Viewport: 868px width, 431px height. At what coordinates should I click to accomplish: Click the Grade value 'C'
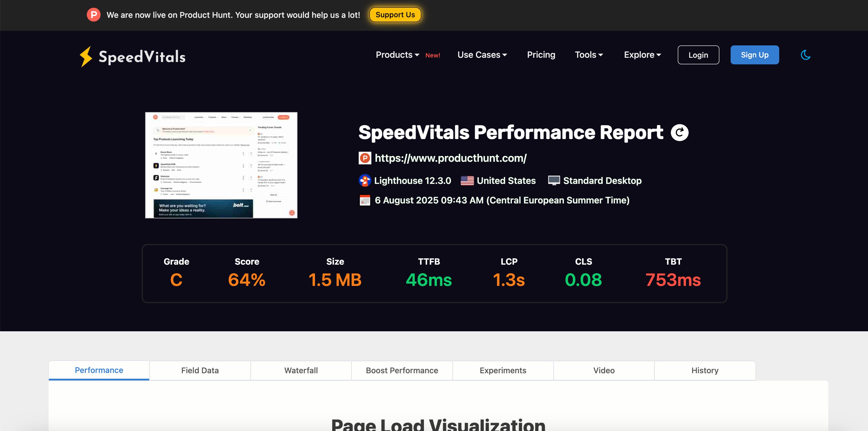click(176, 280)
